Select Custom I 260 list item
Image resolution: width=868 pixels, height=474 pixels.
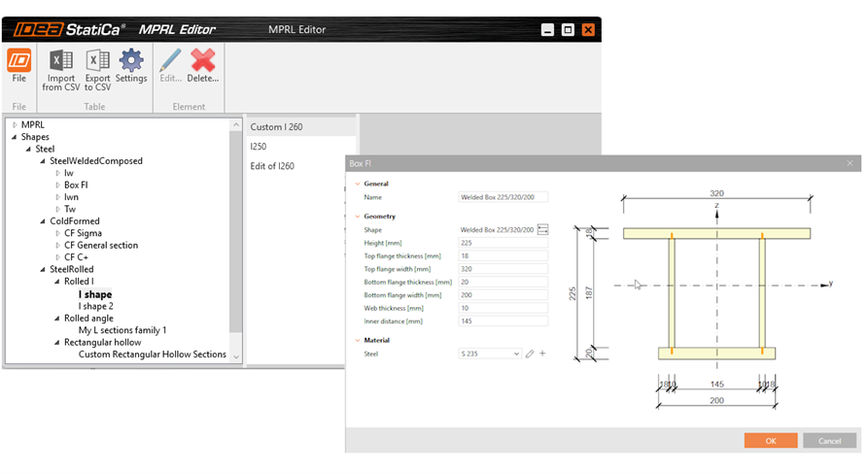[276, 127]
